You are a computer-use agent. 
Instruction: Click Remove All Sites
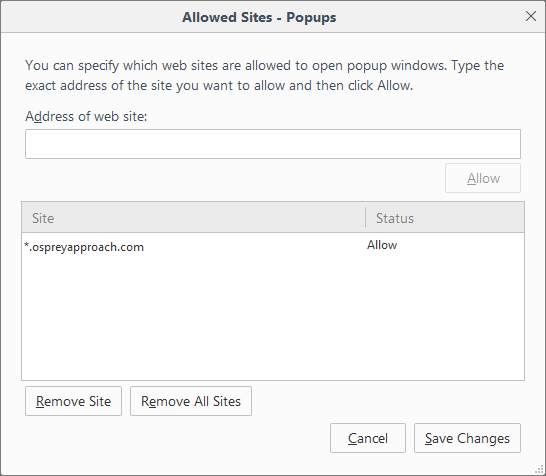(191, 401)
